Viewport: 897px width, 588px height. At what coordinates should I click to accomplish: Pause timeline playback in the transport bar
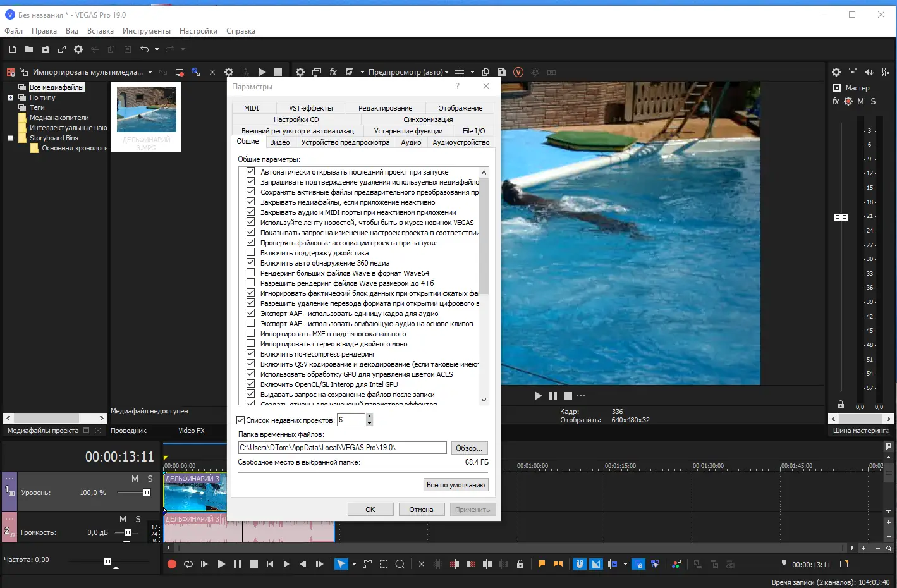(238, 564)
